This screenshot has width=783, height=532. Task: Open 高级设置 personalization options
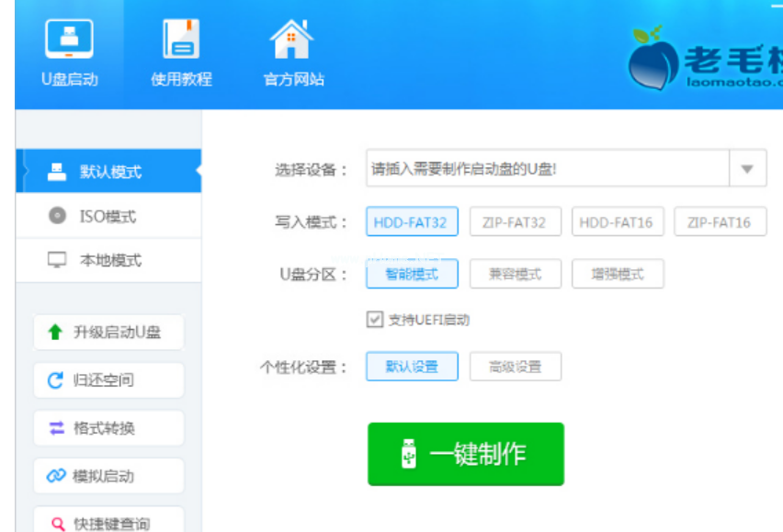515,367
